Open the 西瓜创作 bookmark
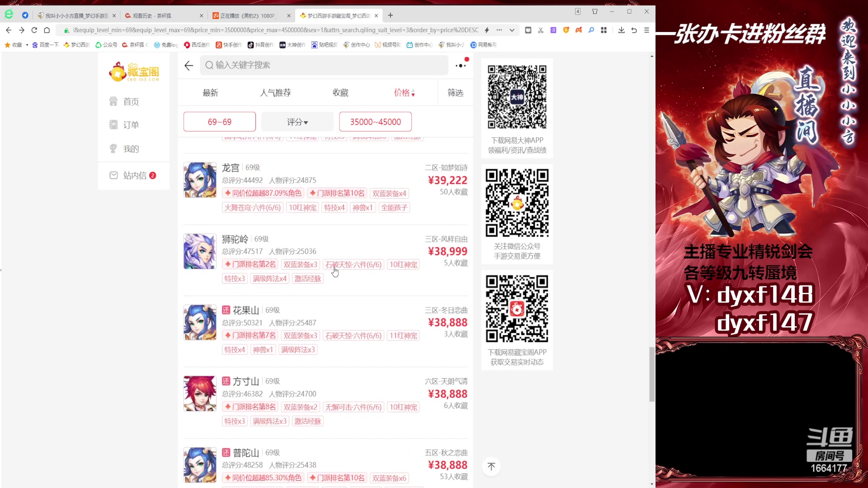Screen dimensions: 868x488 [x=197, y=45]
